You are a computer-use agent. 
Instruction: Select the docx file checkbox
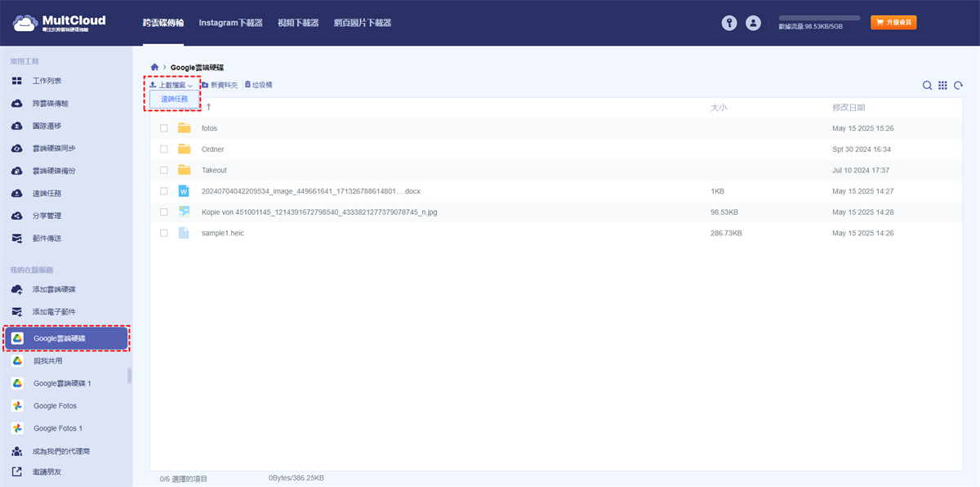point(164,191)
